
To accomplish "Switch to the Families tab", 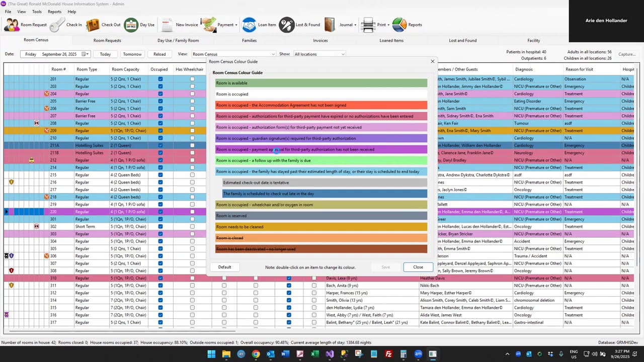I will click(250, 40).
